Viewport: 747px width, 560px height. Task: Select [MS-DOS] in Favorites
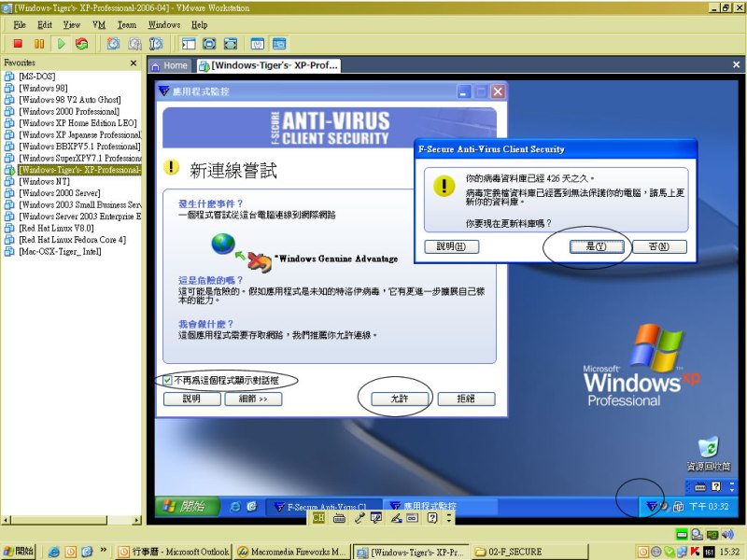point(37,77)
